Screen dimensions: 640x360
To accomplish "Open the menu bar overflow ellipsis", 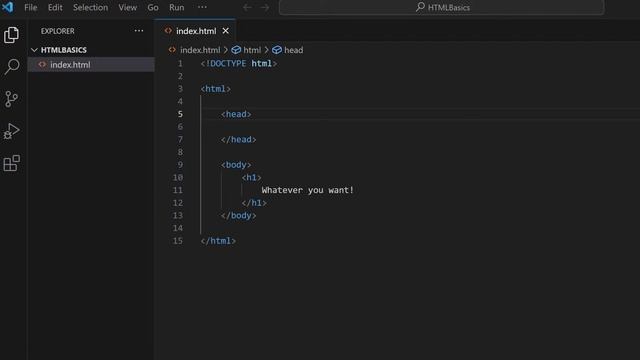I will [202, 7].
